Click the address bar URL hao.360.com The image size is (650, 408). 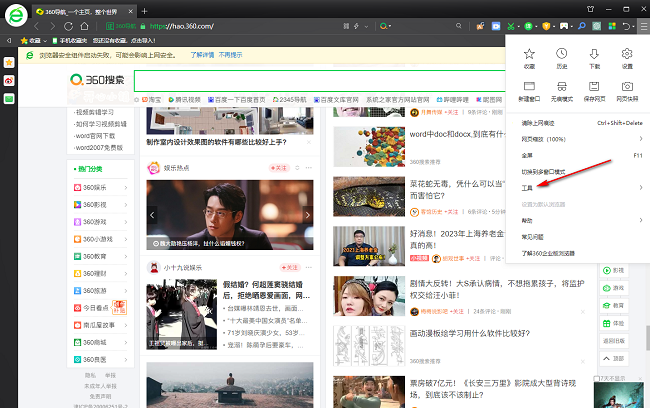pyautogui.click(x=182, y=26)
